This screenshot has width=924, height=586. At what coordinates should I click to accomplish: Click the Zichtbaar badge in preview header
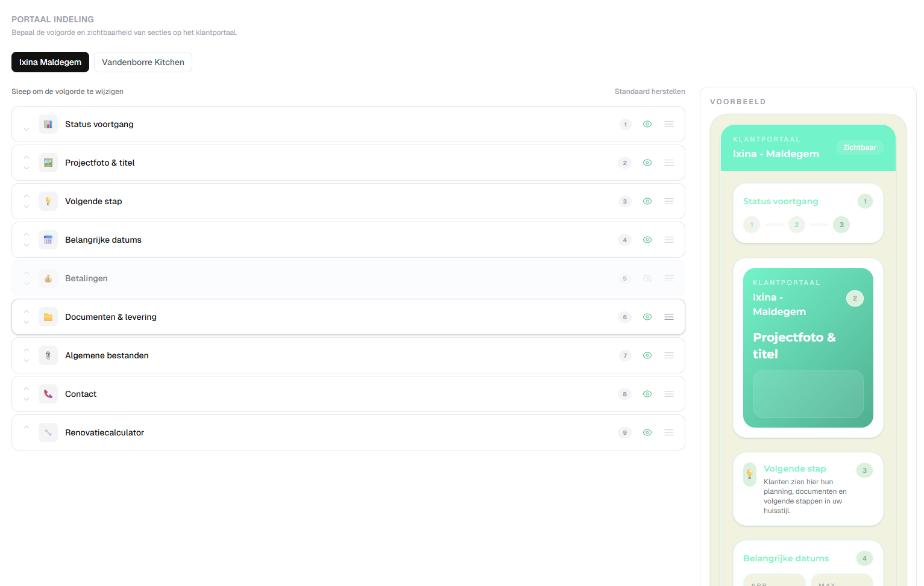860,148
